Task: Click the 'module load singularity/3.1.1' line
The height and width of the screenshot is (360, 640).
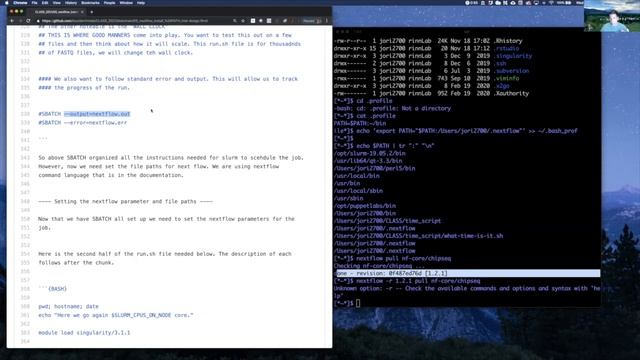Action: pyautogui.click(x=84, y=333)
